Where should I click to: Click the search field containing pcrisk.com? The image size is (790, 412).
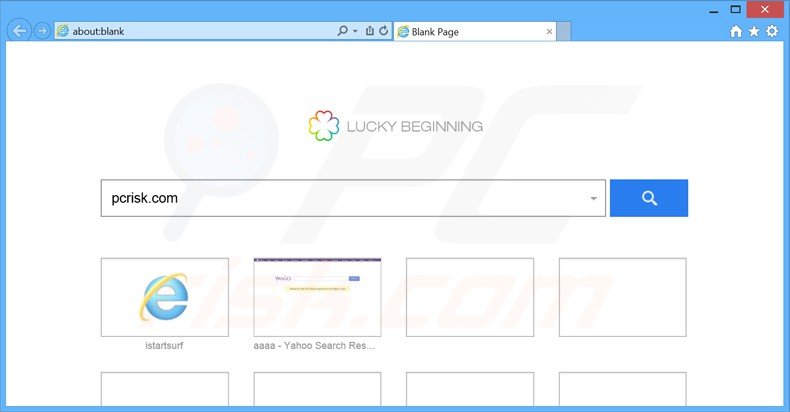point(353,198)
